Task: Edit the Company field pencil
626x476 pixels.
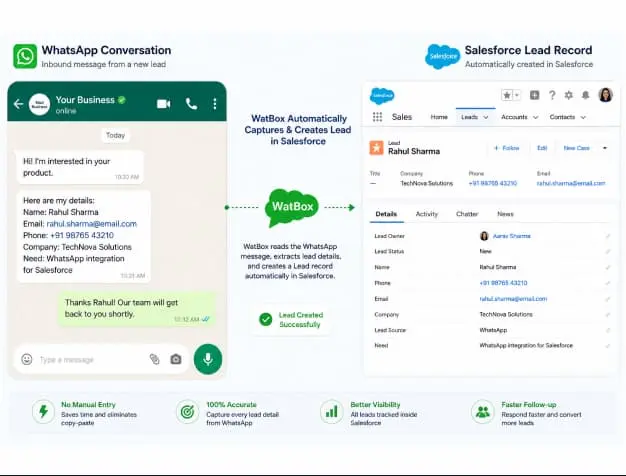Action: 608,315
